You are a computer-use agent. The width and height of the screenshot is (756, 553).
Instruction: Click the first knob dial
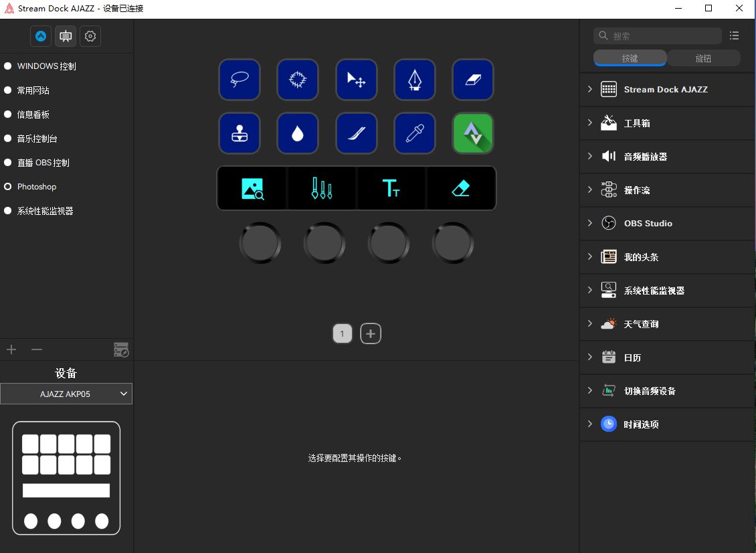pos(260,243)
